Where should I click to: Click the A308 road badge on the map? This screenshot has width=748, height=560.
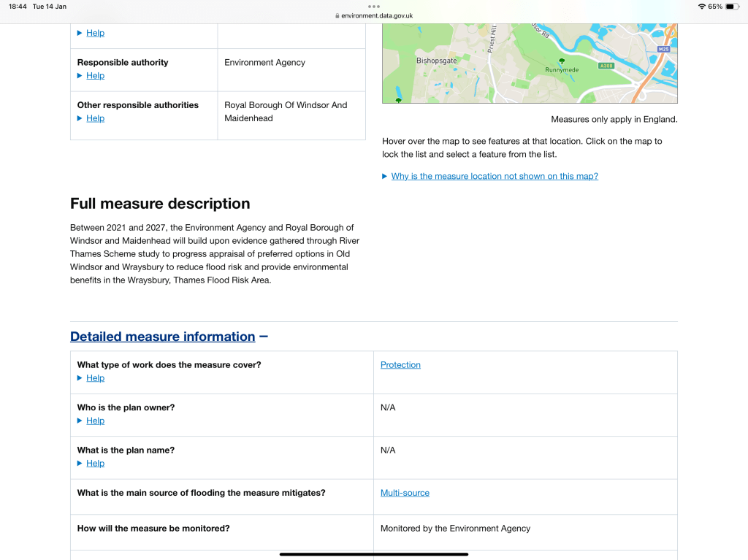pos(605,66)
